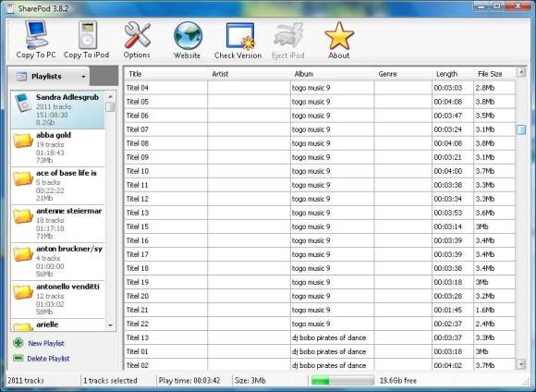The width and height of the screenshot is (536, 392).
Task: Click file size 1.6Mb cell
Action: [x=494, y=310]
